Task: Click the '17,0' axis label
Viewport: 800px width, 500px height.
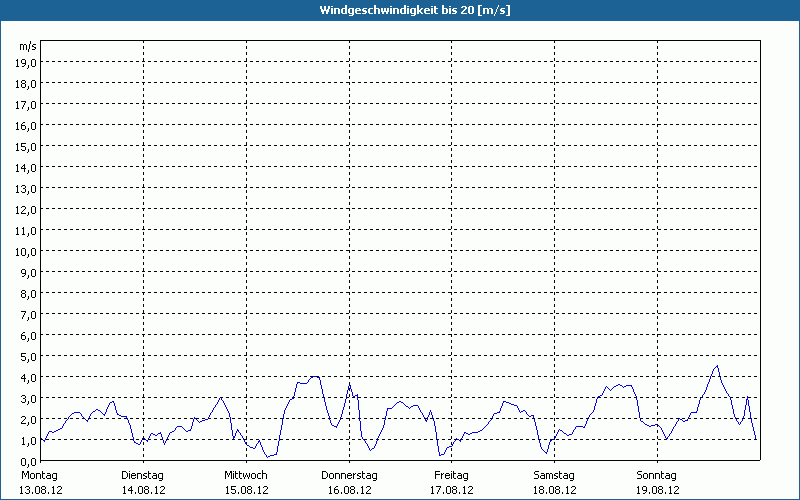Action: point(26,105)
